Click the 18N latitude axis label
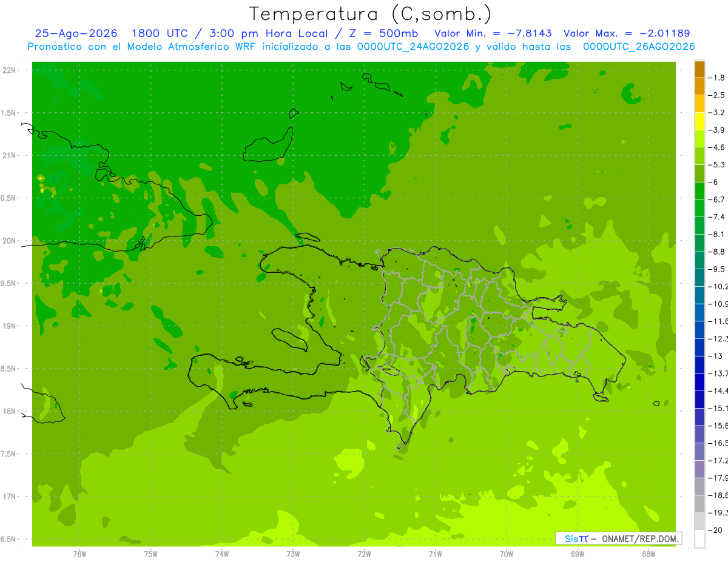 [10, 412]
